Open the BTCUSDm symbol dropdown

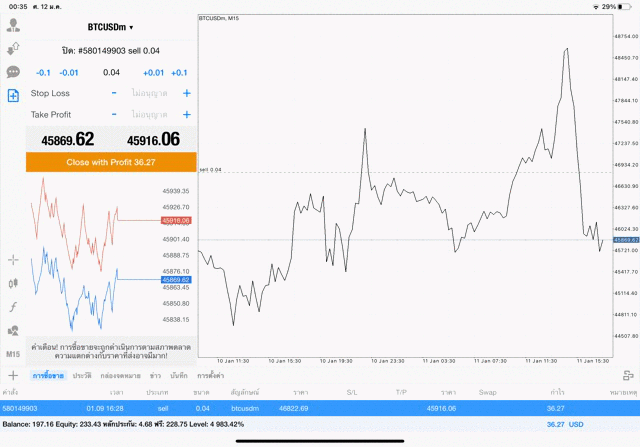pyautogui.click(x=110, y=27)
